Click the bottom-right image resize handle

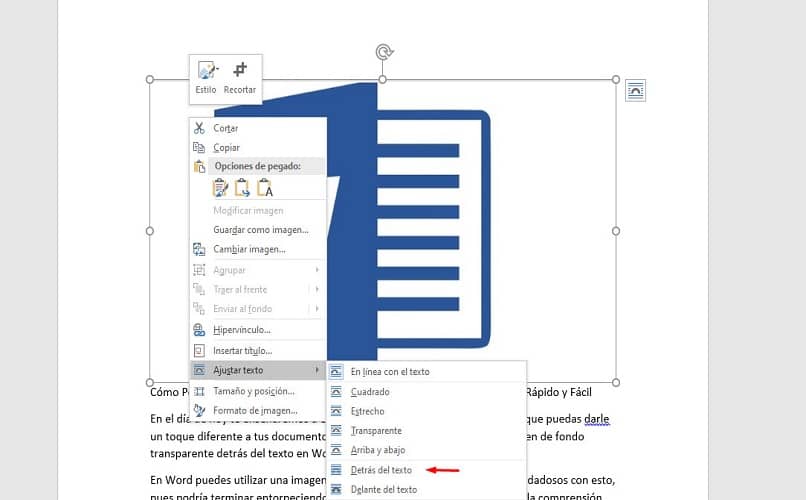pos(616,382)
